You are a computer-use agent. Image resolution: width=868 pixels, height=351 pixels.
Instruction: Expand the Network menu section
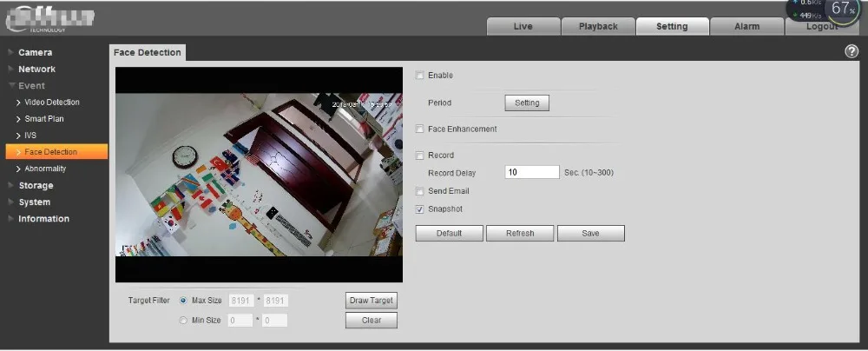[36, 70]
